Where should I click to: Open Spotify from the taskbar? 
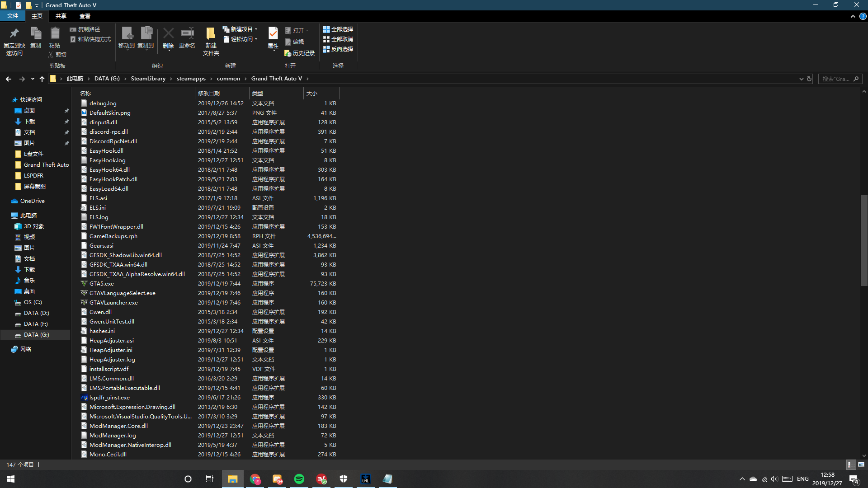point(299,479)
